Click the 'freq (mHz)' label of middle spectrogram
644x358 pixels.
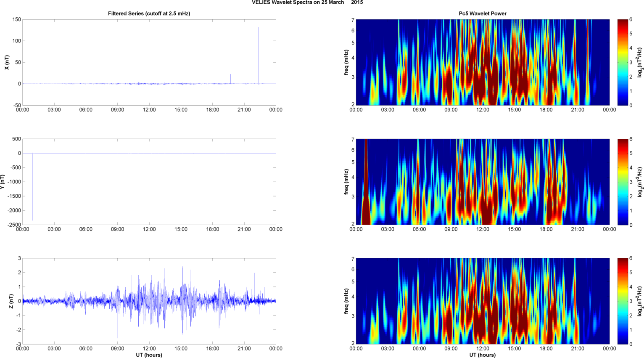(346, 182)
